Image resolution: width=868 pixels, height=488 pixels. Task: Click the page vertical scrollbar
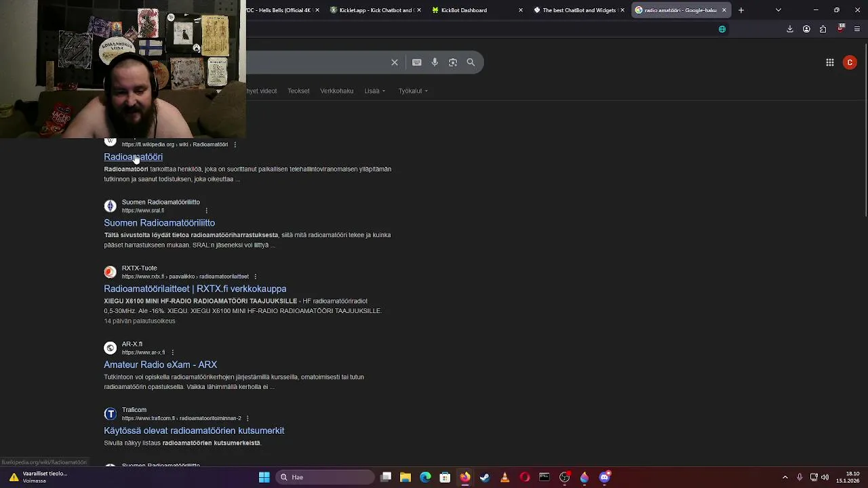865,129
